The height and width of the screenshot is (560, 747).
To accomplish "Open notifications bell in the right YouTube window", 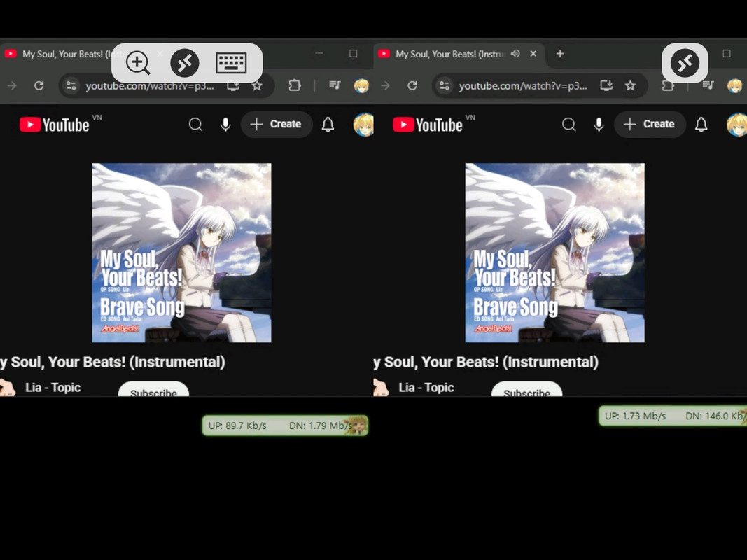I will pyautogui.click(x=701, y=125).
